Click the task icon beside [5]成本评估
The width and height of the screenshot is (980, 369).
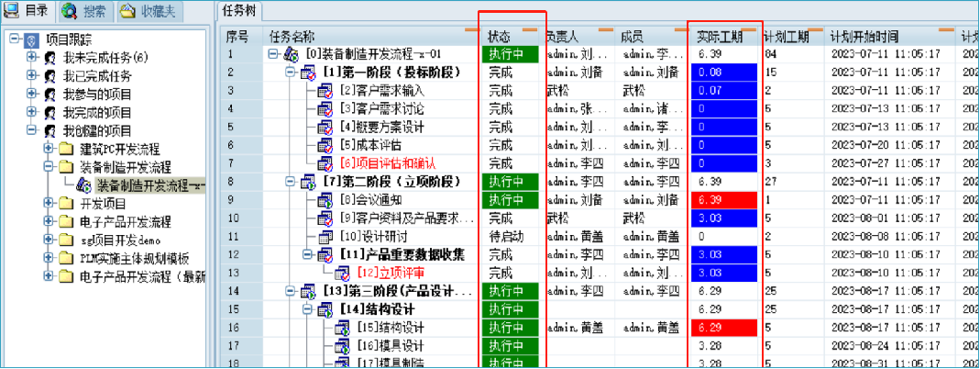(x=325, y=146)
